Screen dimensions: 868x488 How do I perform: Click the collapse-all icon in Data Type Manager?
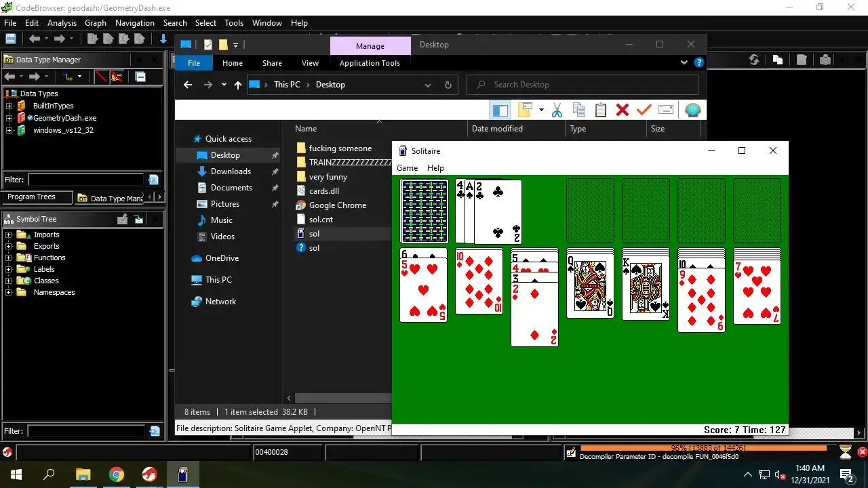[x=140, y=77]
